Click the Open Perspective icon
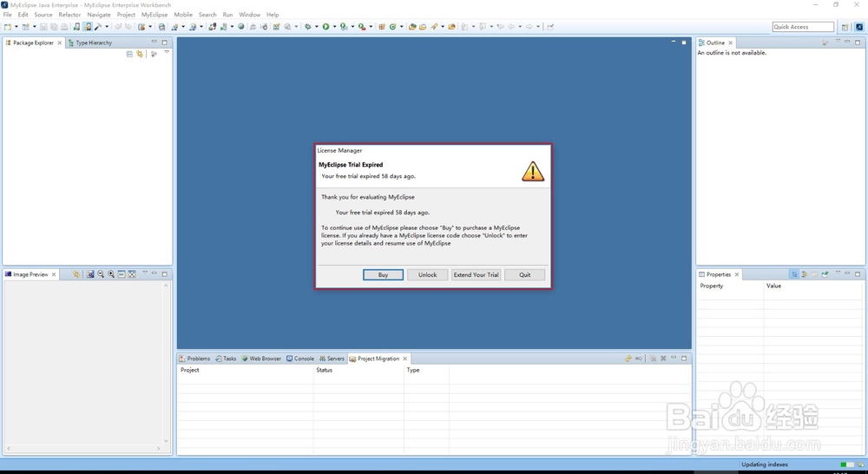Image resolution: width=868 pixels, height=474 pixels. click(845, 27)
